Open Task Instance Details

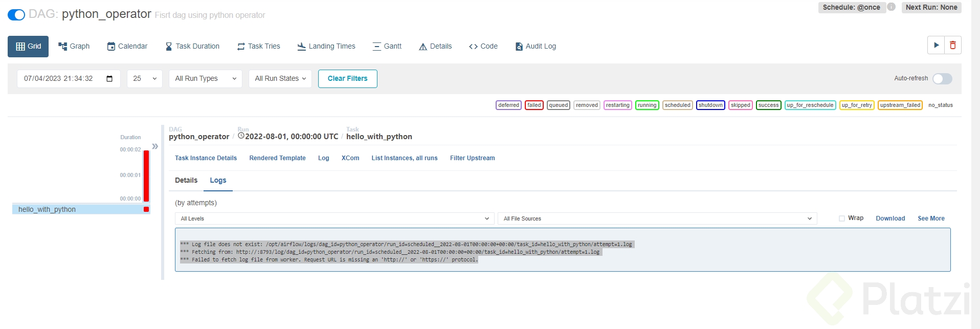pos(206,158)
